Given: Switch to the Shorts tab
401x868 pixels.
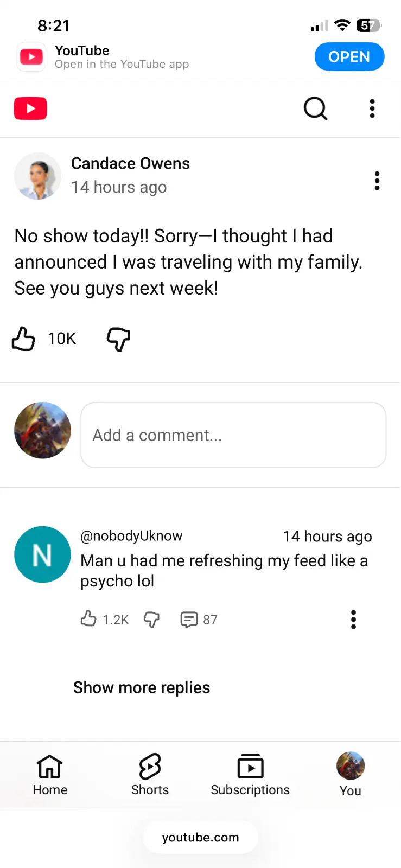Looking at the screenshot, I should tap(150, 774).
